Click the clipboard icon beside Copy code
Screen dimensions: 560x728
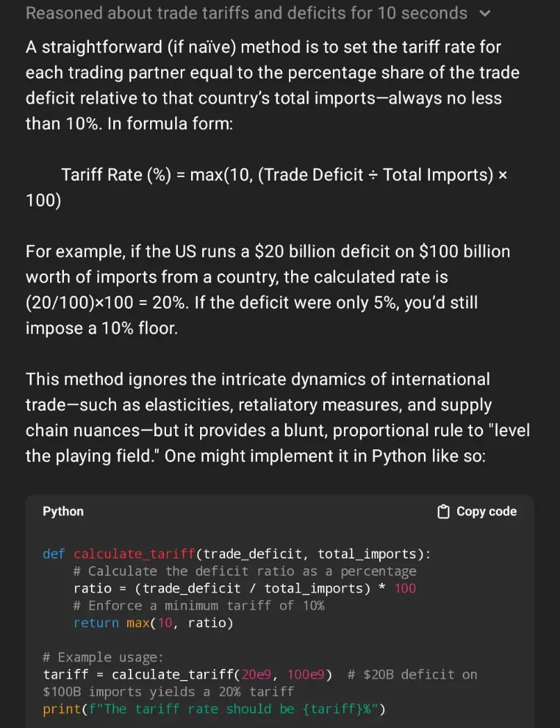point(443,512)
